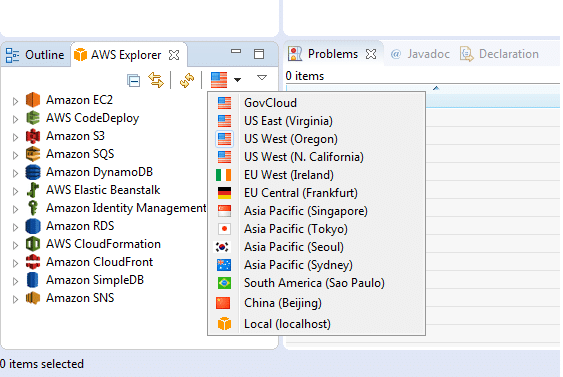Choose US West (N. California) region
The image size is (563, 377).
pos(316,157)
